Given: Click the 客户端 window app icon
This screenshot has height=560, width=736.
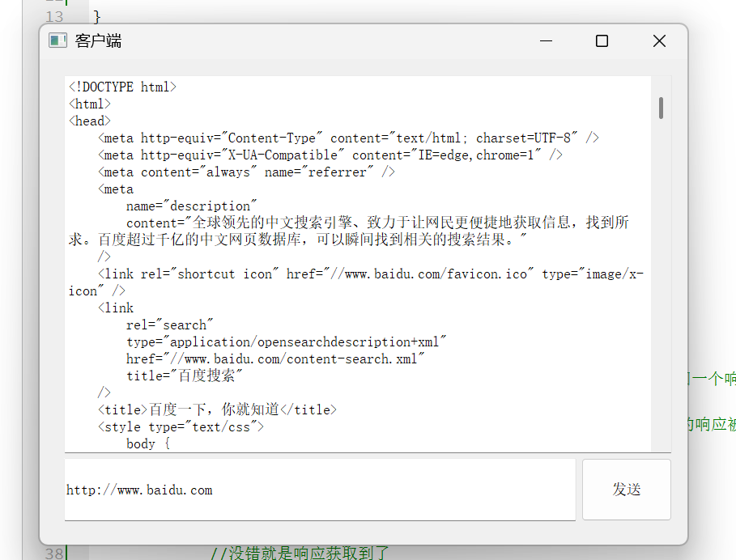Looking at the screenshot, I should click(57, 40).
